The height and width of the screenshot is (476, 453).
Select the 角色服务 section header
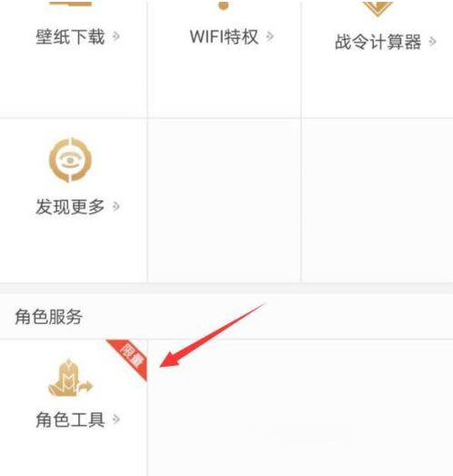48,317
